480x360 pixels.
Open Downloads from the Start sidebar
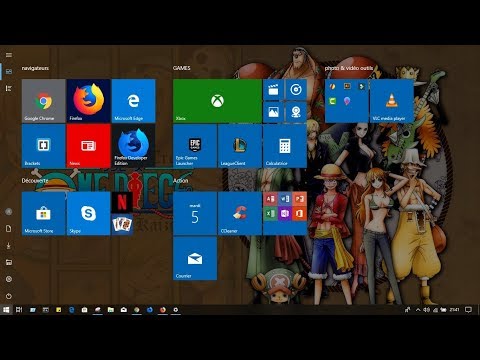pyautogui.click(x=9, y=246)
